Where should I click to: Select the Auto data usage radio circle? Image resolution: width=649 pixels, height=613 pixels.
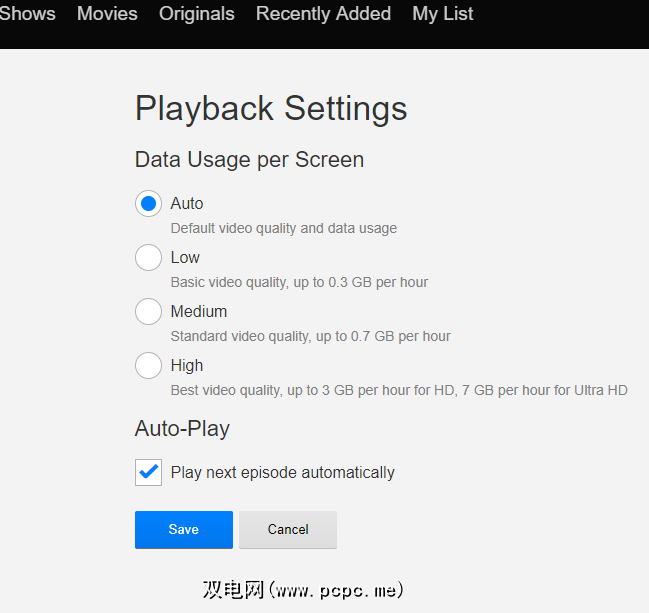coord(148,204)
